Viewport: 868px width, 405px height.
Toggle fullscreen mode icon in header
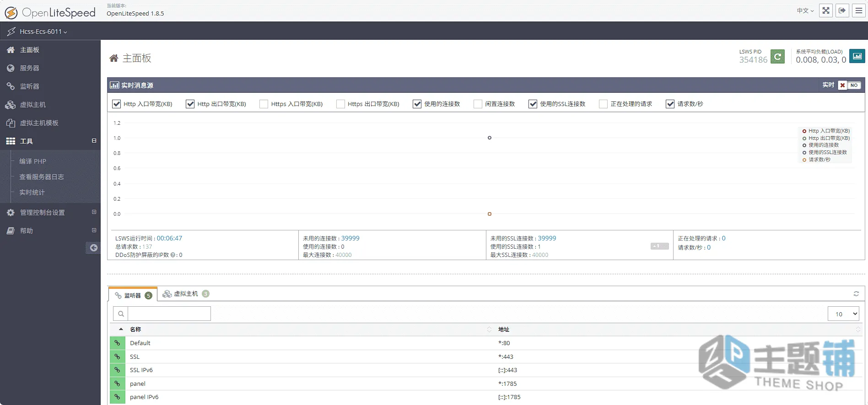pyautogui.click(x=826, y=11)
